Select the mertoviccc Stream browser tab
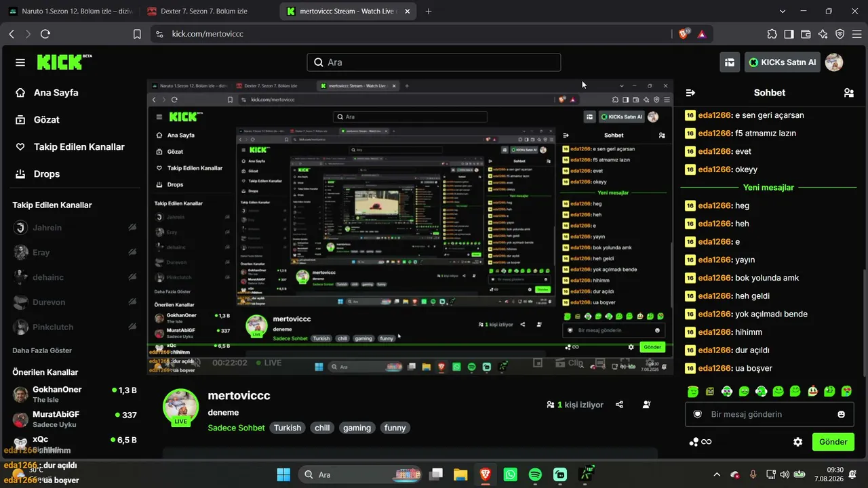Image resolution: width=868 pixels, height=488 pixels. (x=347, y=12)
